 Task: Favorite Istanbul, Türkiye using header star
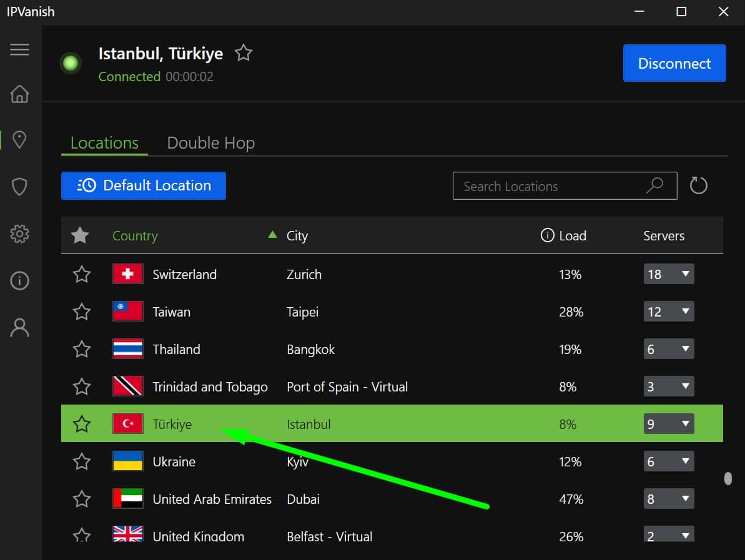(244, 52)
